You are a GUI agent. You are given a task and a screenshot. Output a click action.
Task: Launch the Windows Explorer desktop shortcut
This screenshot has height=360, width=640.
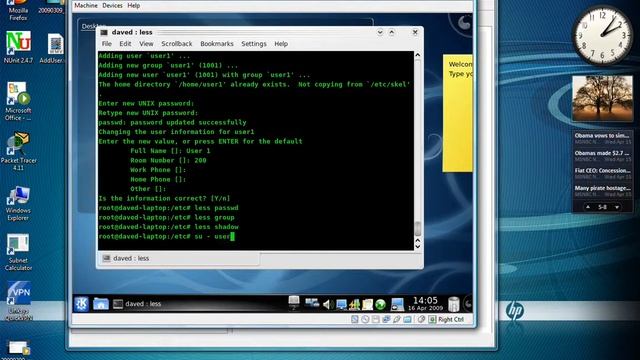click(18, 203)
